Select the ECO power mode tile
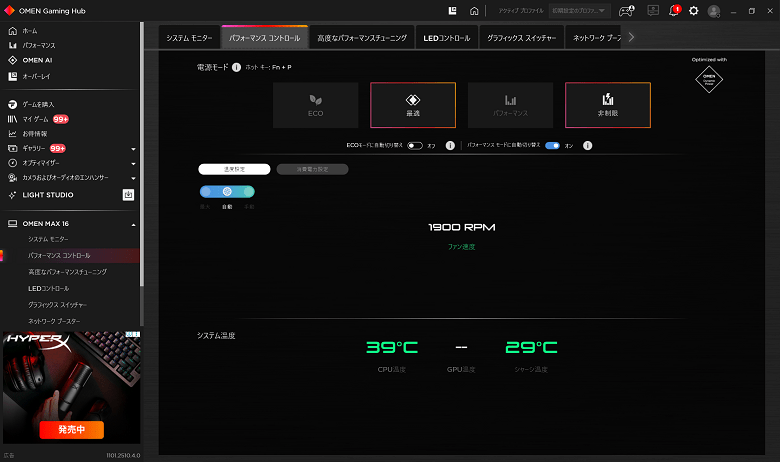Screen dimensions: 780x462 (315, 105)
